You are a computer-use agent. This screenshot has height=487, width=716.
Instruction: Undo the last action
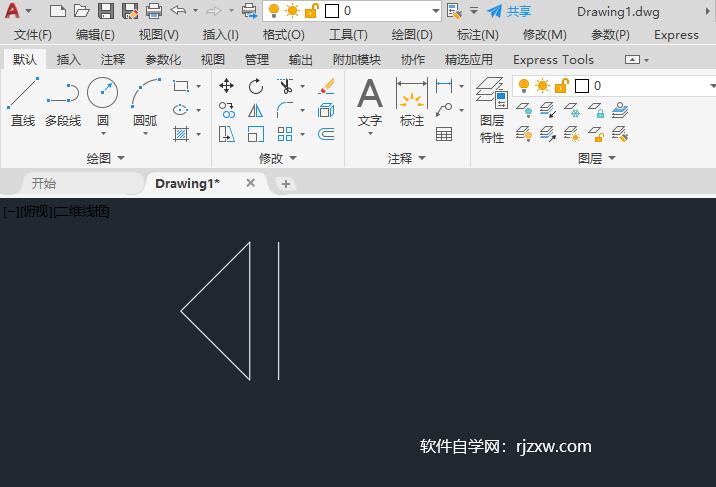pos(178,11)
